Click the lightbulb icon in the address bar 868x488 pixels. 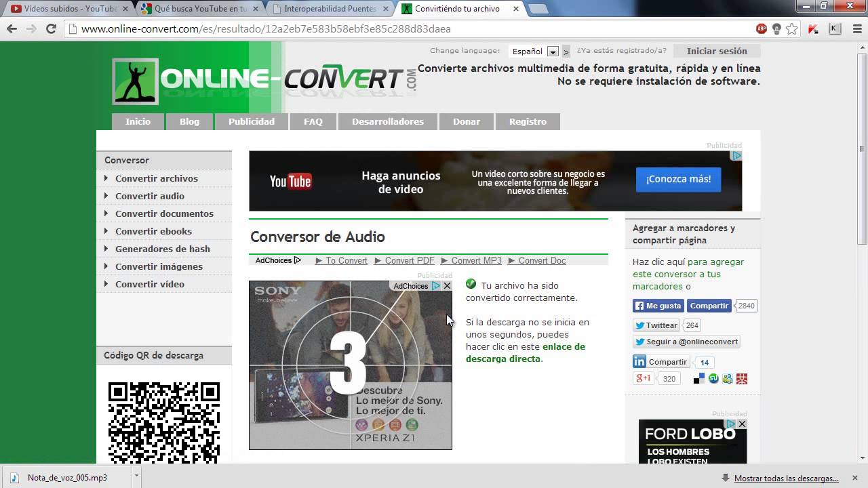point(776,28)
